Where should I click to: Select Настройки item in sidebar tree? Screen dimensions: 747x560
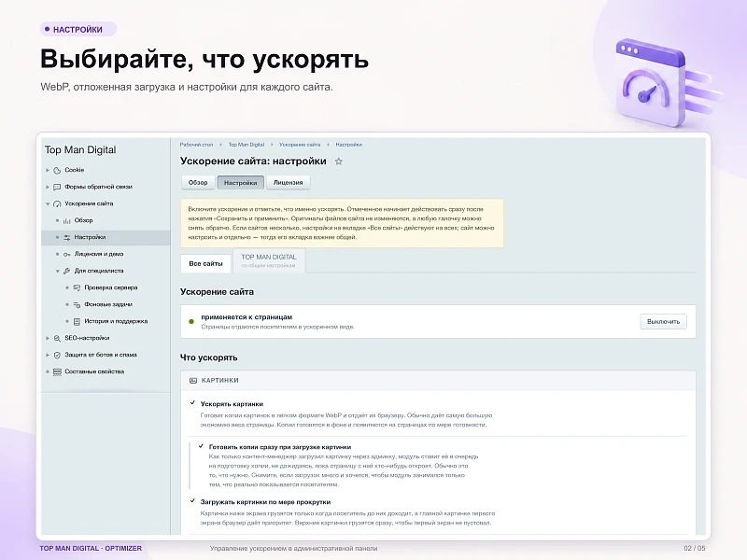click(x=106, y=237)
